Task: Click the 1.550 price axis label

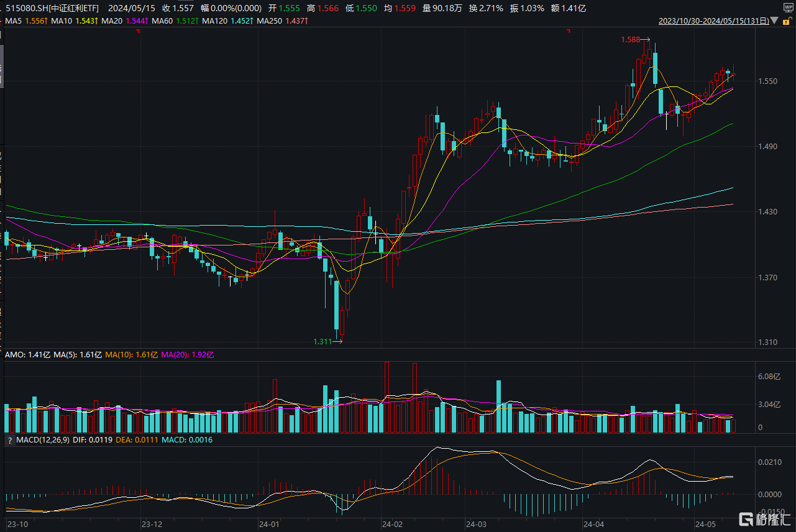Action: click(x=768, y=81)
